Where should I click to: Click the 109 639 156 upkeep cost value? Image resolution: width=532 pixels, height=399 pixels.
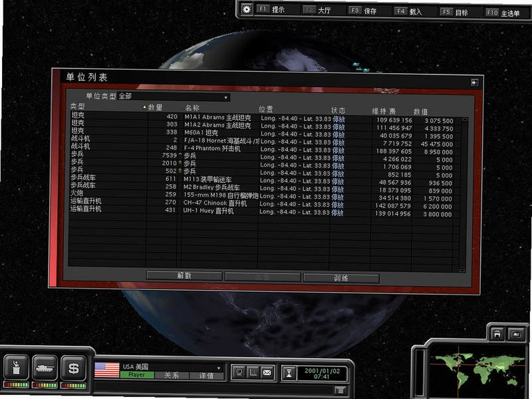click(x=394, y=120)
